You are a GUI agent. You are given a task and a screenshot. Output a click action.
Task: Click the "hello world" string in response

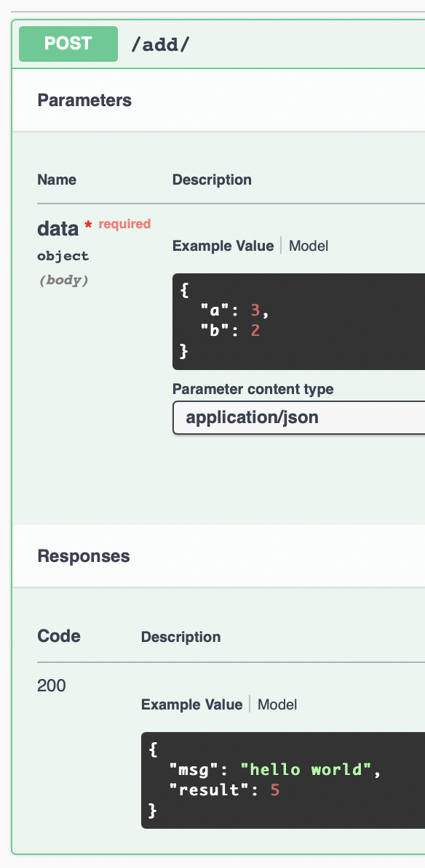[306, 770]
